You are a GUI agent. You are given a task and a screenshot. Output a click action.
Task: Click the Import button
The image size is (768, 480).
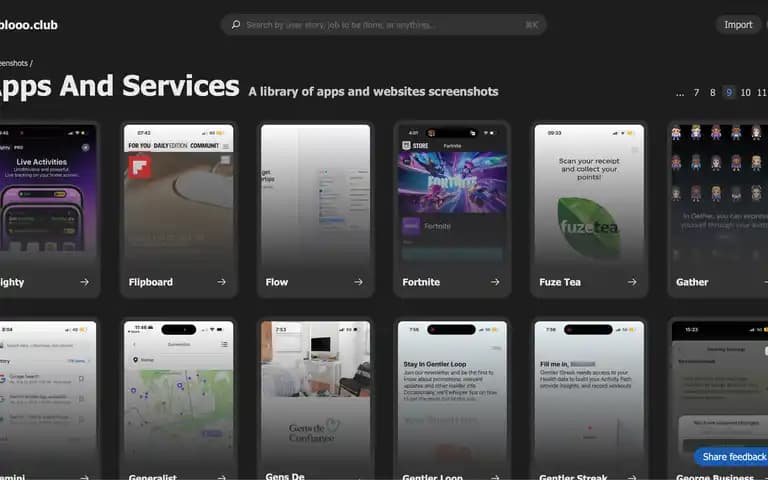coord(738,24)
